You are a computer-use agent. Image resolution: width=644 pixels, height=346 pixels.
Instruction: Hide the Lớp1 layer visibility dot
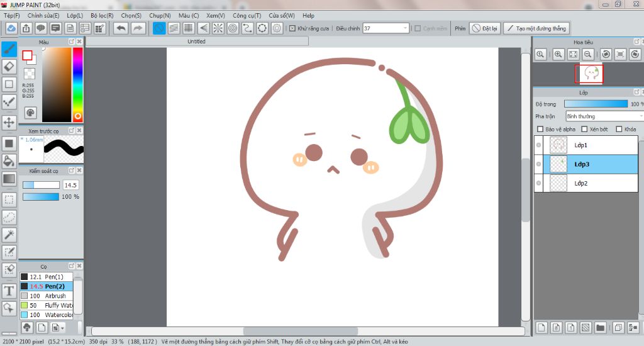point(538,145)
